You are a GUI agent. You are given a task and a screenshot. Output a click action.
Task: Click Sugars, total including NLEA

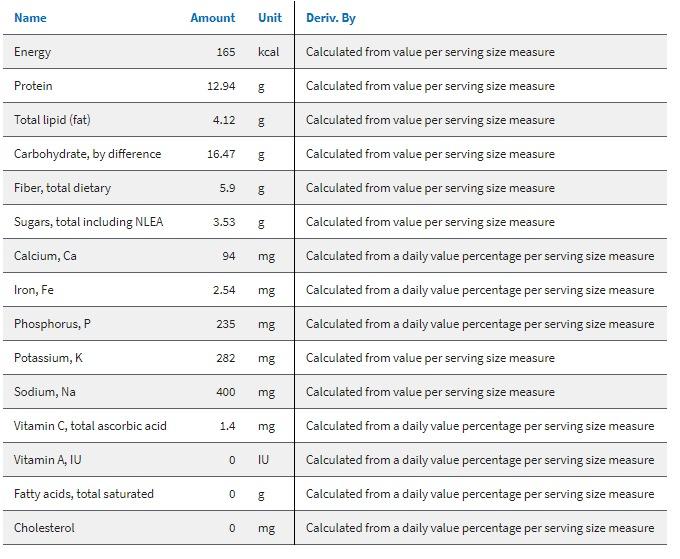[88, 222]
